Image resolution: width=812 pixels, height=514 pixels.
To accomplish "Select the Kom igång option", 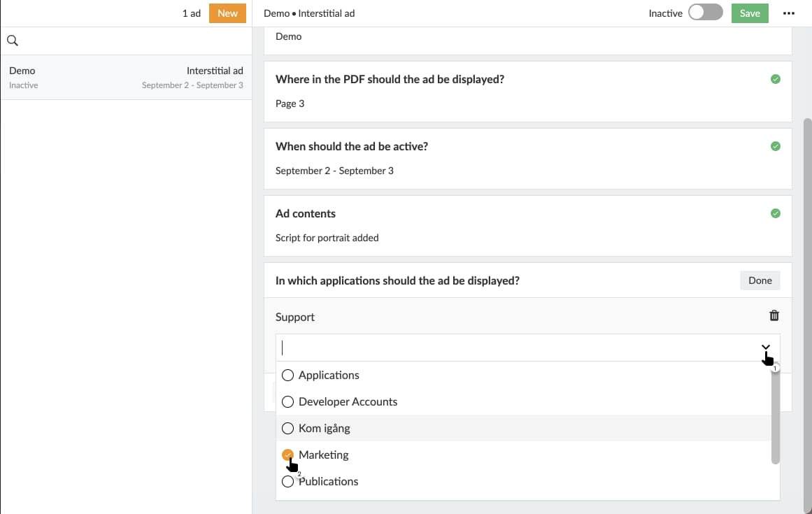I will click(x=288, y=428).
